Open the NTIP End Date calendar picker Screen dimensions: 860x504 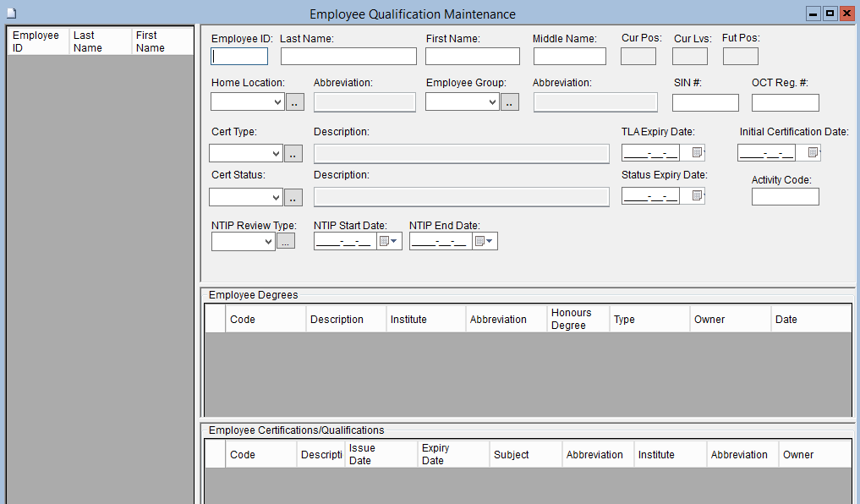click(x=484, y=241)
